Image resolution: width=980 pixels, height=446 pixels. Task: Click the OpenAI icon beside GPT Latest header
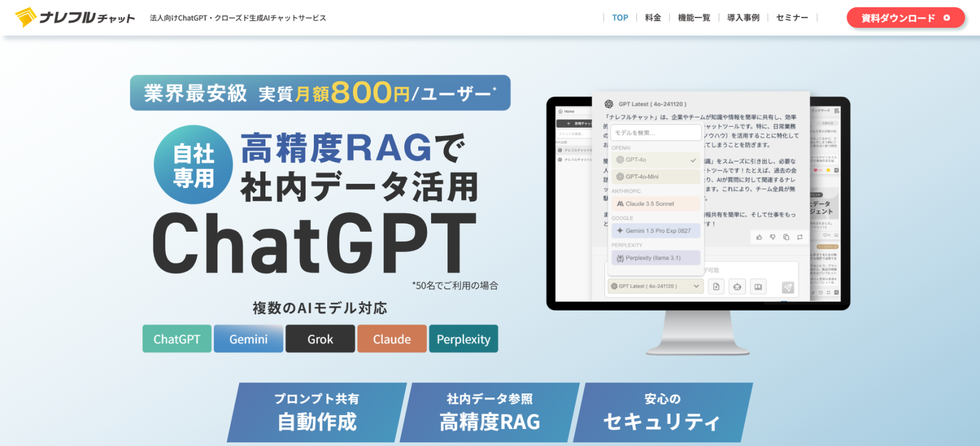[x=609, y=104]
